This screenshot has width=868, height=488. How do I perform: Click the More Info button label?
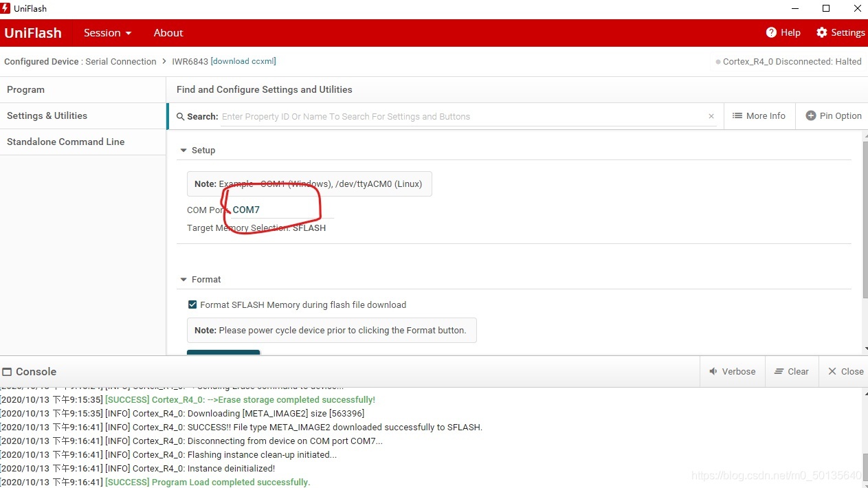pyautogui.click(x=766, y=115)
